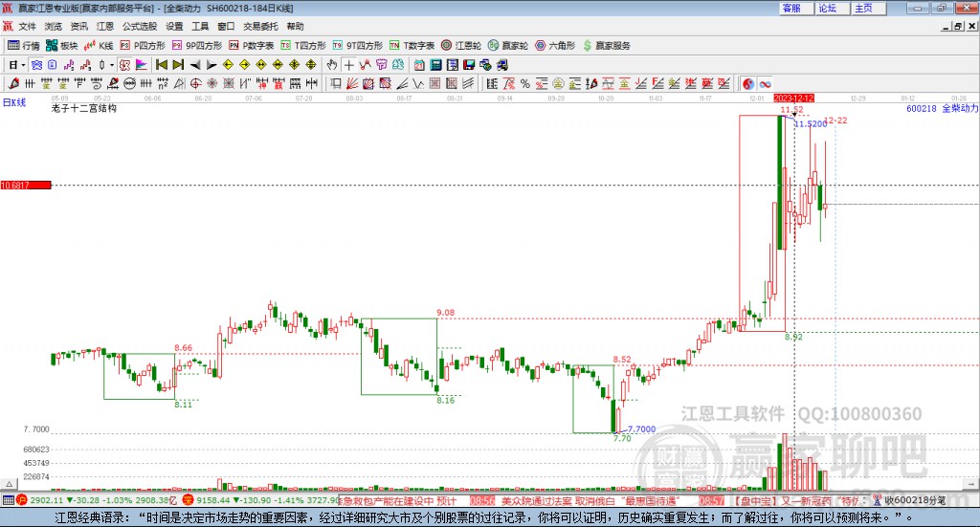Screen dimensions: 980x527
Task: Select the first yellow diamond left-arrow icon
Action: coord(228,65)
